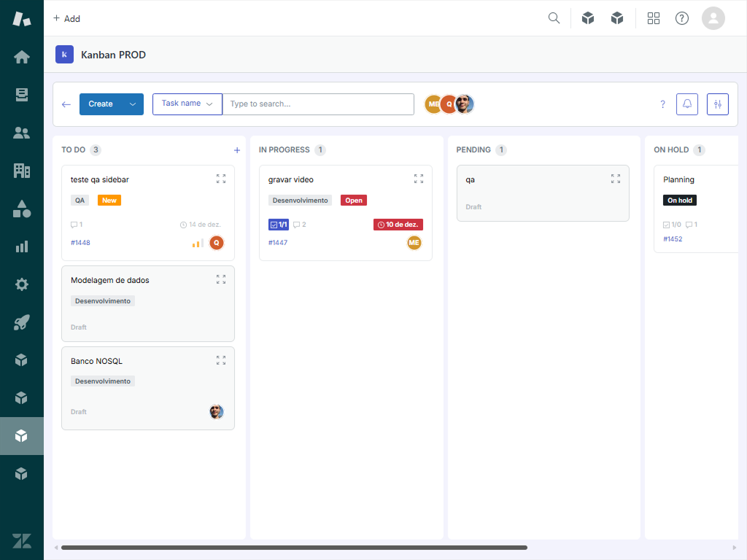Open the Add menu at top left
The width and height of the screenshot is (747, 560).
(x=66, y=18)
